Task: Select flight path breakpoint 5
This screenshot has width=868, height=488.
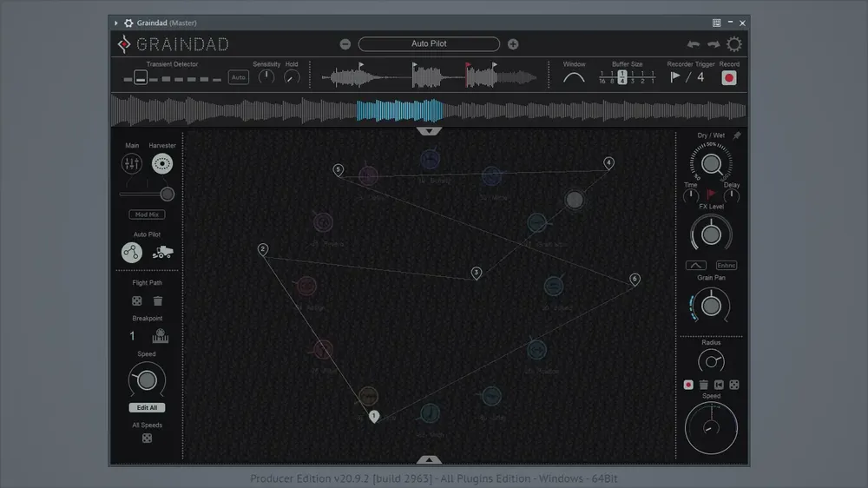Action: (x=339, y=170)
